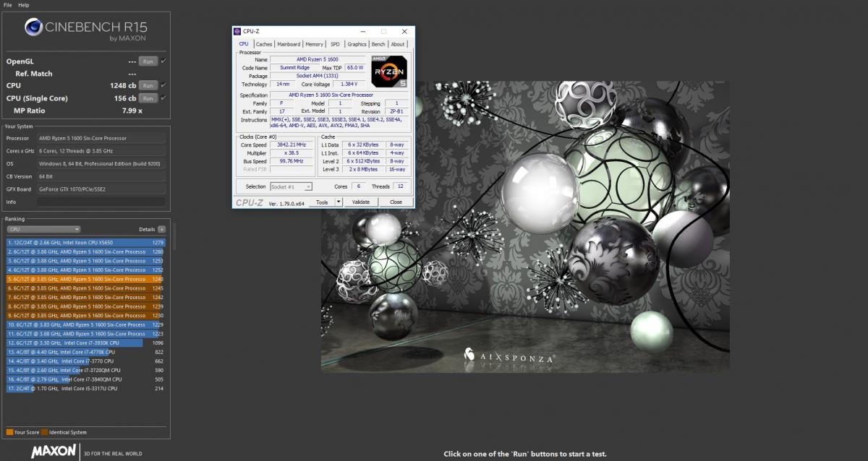Open the File menu
The image size is (868, 461).
click(x=8, y=5)
